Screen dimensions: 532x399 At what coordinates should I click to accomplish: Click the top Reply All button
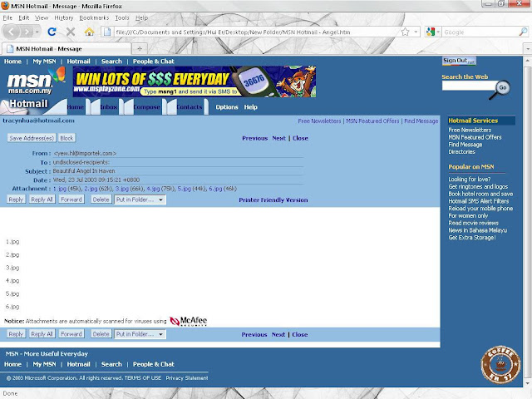tap(42, 199)
